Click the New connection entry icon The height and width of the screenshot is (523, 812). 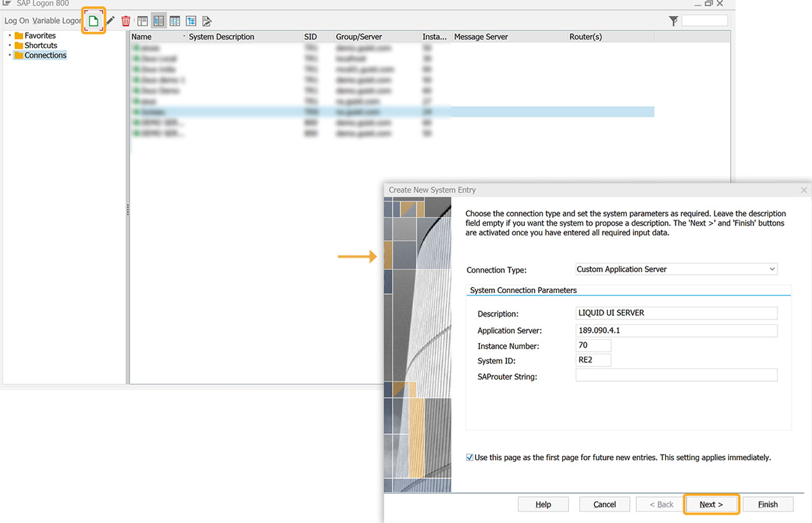[93, 21]
